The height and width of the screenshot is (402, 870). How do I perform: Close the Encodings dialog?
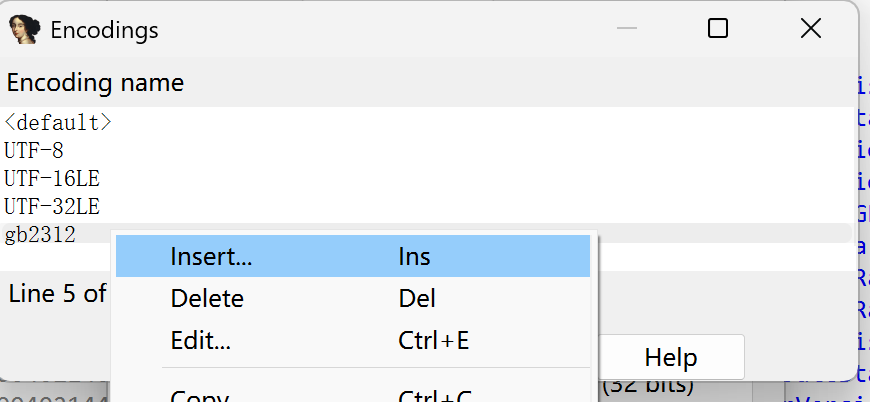(x=811, y=28)
